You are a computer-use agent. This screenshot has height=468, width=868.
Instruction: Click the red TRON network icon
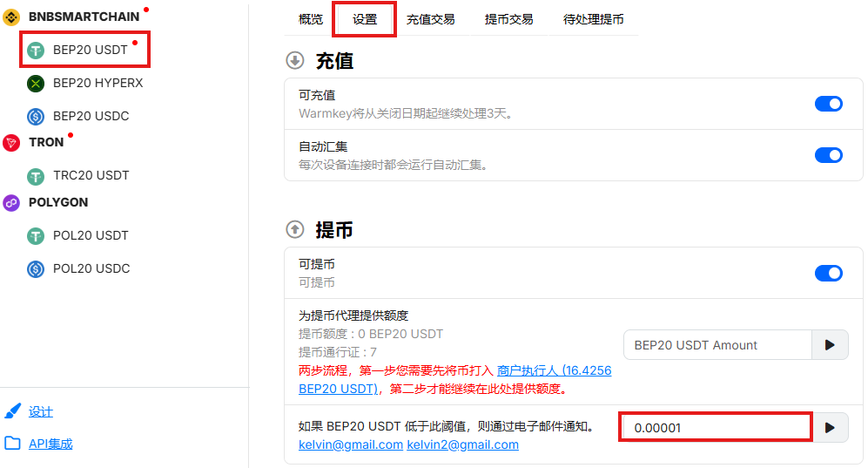pos(11,143)
